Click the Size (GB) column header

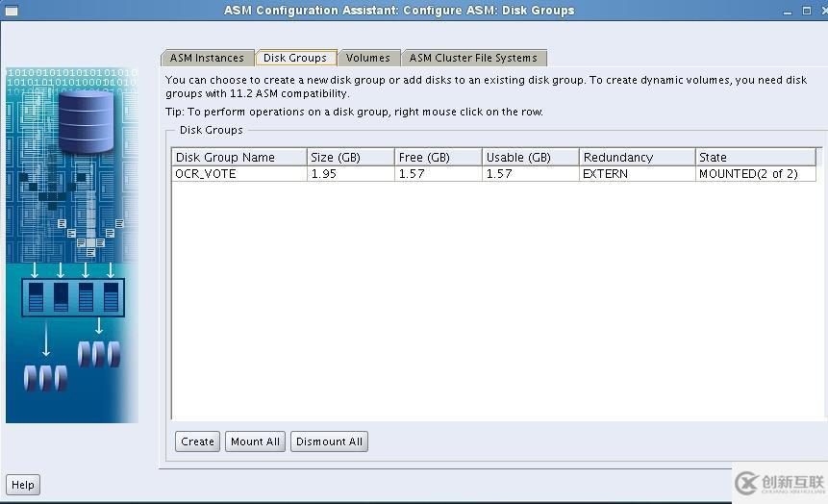(x=351, y=158)
